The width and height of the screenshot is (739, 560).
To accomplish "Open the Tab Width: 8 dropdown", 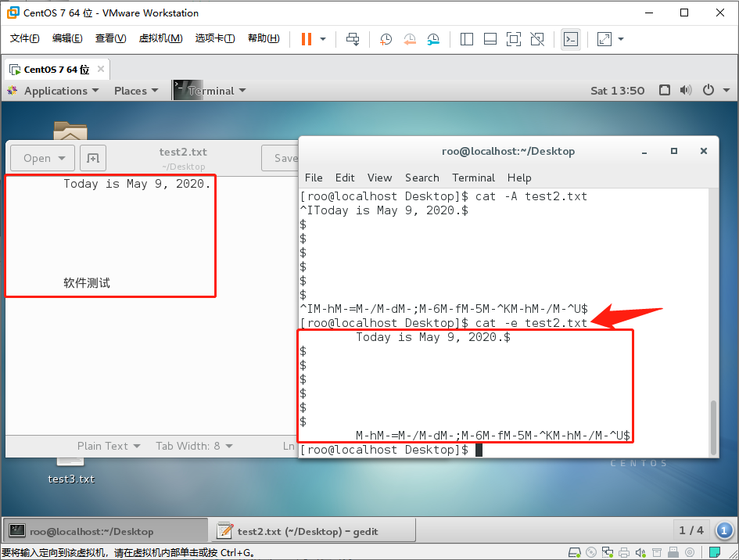I will click(193, 446).
